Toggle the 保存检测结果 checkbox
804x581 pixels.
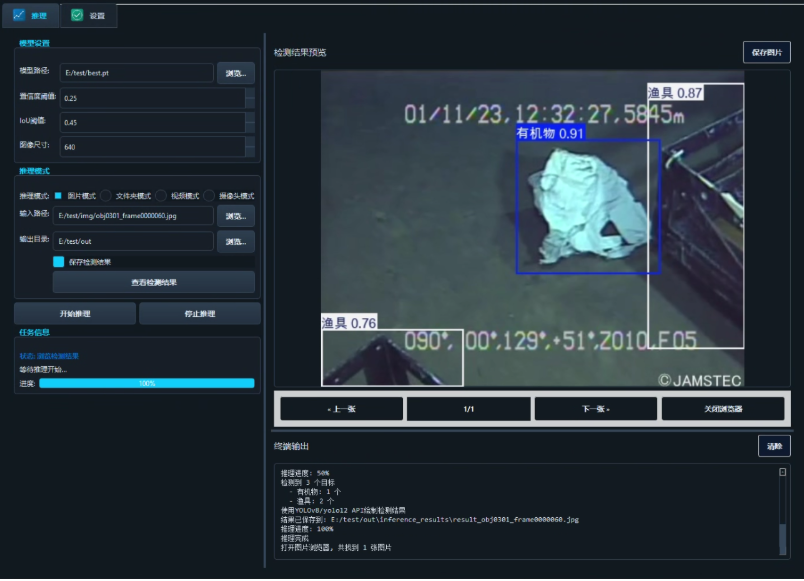click(x=58, y=262)
